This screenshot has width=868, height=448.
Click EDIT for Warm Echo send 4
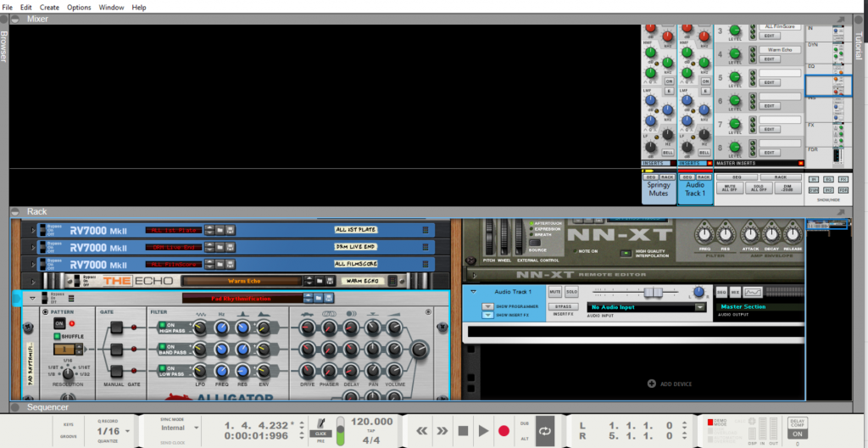point(769,59)
